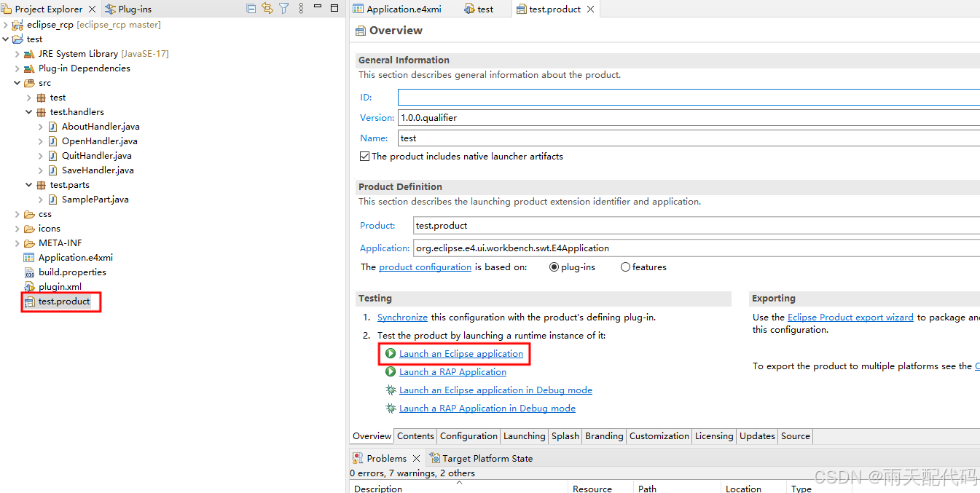This screenshot has height=493, width=980.
Task: Click the Collapse All icon in Project Explorer
Action: point(251,9)
